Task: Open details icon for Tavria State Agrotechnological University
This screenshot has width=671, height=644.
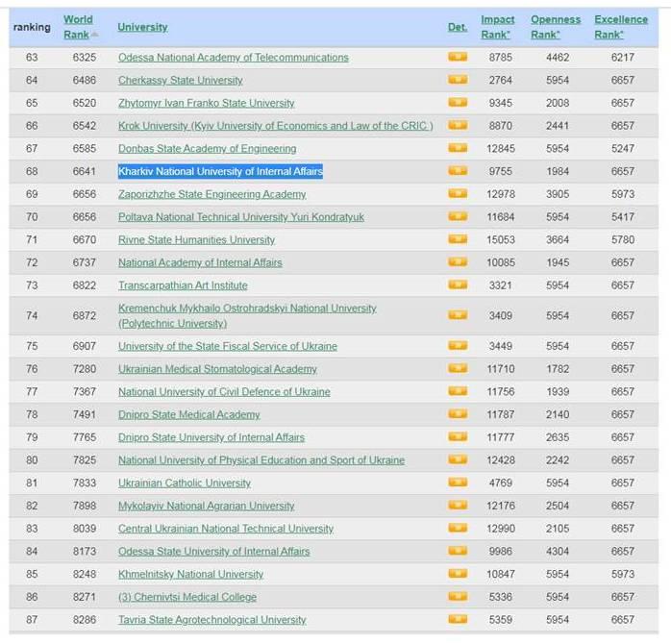Action: (x=458, y=620)
